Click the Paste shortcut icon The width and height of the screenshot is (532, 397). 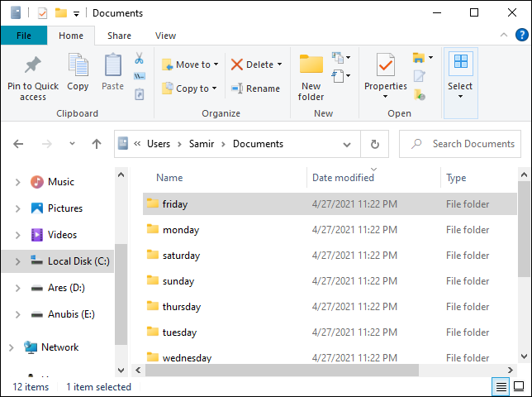139,94
